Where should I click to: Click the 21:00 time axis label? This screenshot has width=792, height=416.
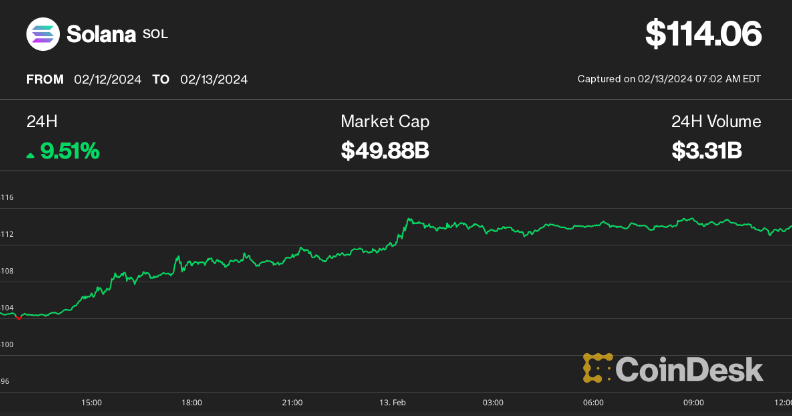click(x=292, y=402)
